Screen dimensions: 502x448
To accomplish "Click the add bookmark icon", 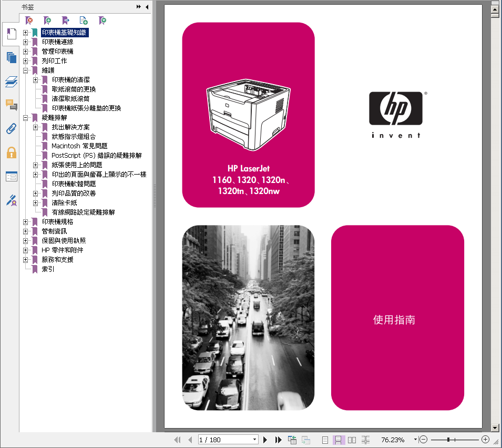I will pyautogui.click(x=47, y=21).
